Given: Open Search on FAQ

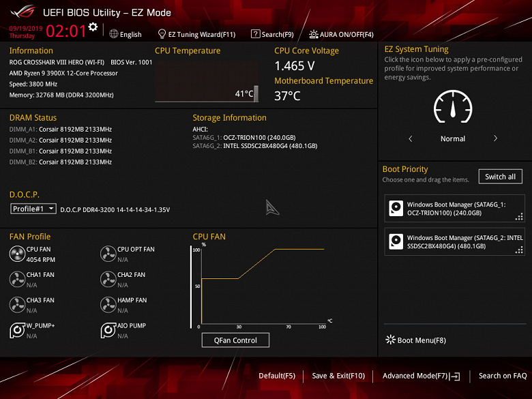Looking at the screenshot, I should (503, 376).
